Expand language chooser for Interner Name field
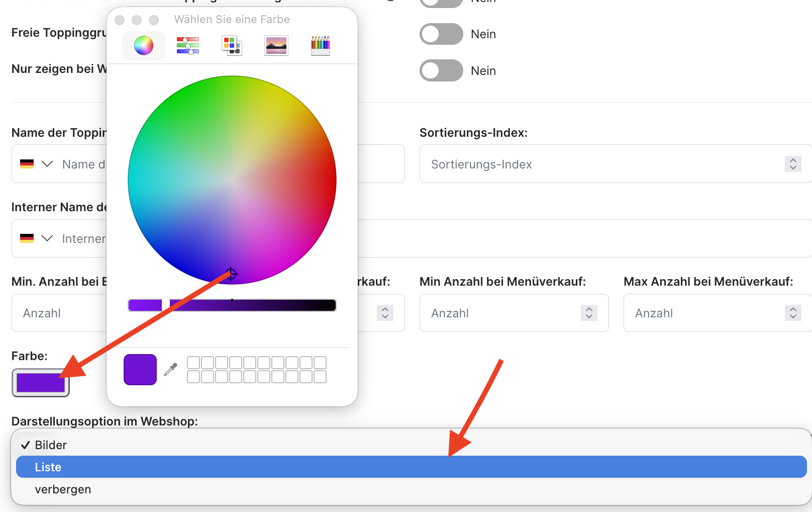 click(47, 238)
